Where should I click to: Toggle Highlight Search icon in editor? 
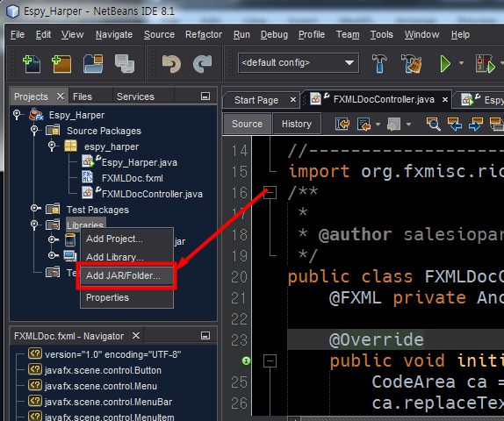(x=496, y=124)
